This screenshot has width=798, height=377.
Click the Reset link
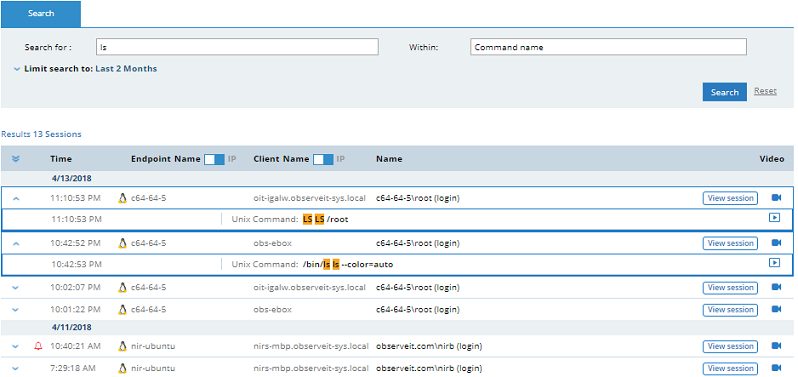[x=765, y=91]
